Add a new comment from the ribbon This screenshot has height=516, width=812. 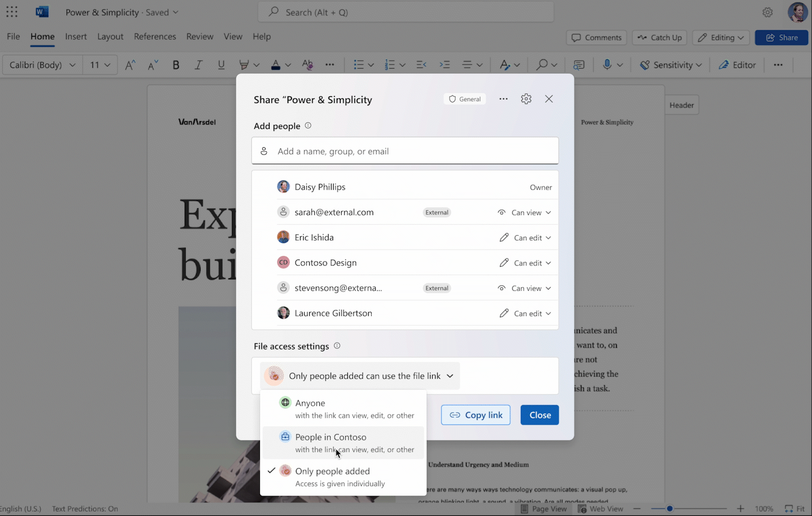click(x=578, y=65)
